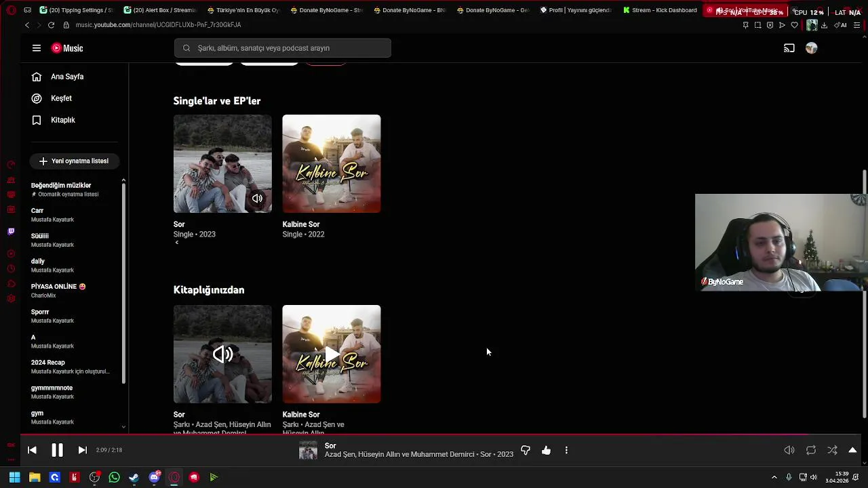Open browser sidebar settings gear
Viewport: 868px width, 488px height.
pos(11,299)
